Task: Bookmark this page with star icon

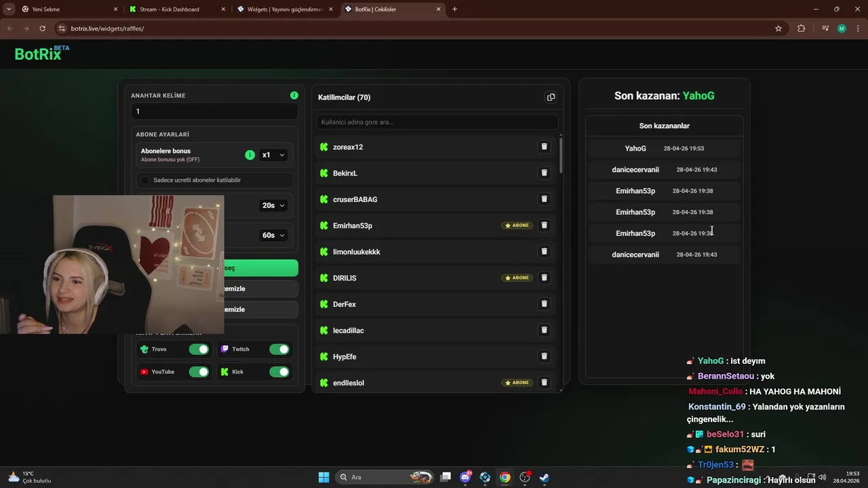Action: (778, 28)
